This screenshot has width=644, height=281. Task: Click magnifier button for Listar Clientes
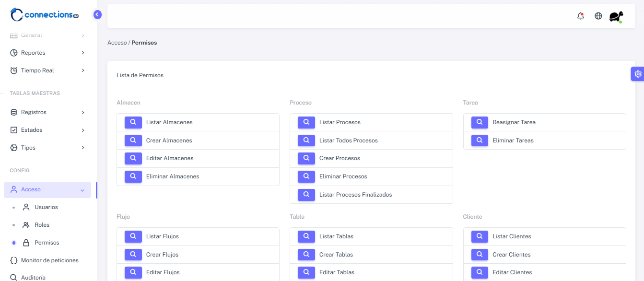coord(480,236)
